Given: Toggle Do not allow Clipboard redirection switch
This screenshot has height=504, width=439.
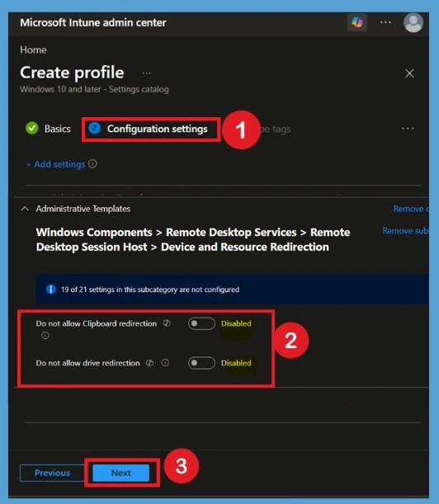Looking at the screenshot, I should [201, 323].
